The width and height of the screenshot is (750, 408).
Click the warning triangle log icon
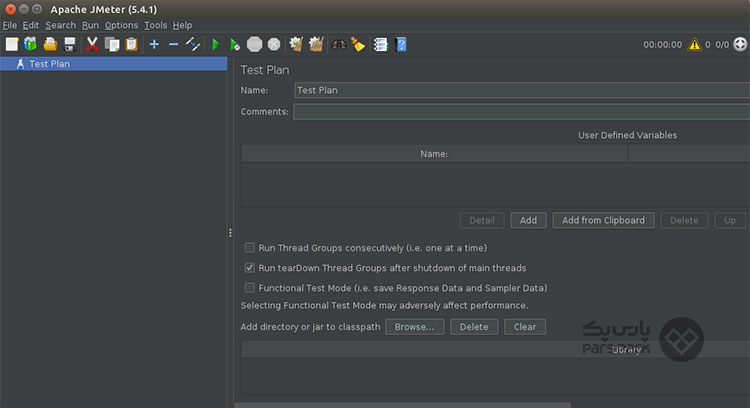click(x=694, y=44)
